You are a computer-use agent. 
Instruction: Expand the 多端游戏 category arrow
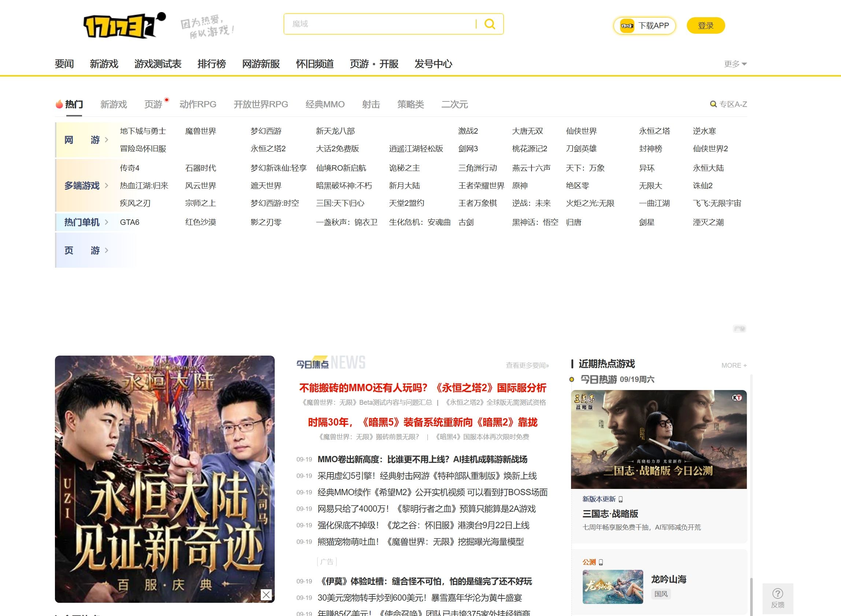click(107, 186)
